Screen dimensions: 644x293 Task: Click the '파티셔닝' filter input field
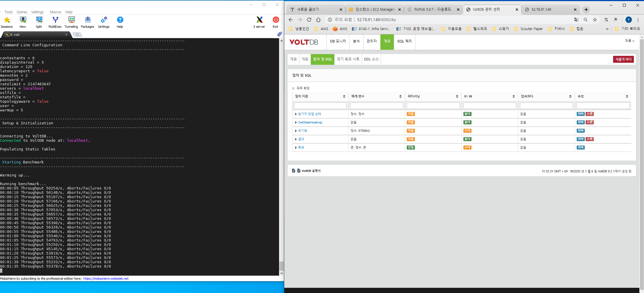(x=433, y=106)
